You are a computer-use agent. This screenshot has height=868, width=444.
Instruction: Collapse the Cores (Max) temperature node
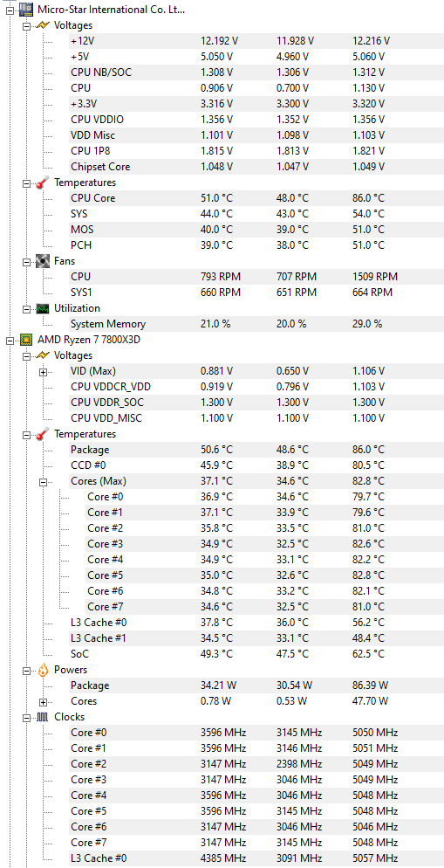(43, 482)
